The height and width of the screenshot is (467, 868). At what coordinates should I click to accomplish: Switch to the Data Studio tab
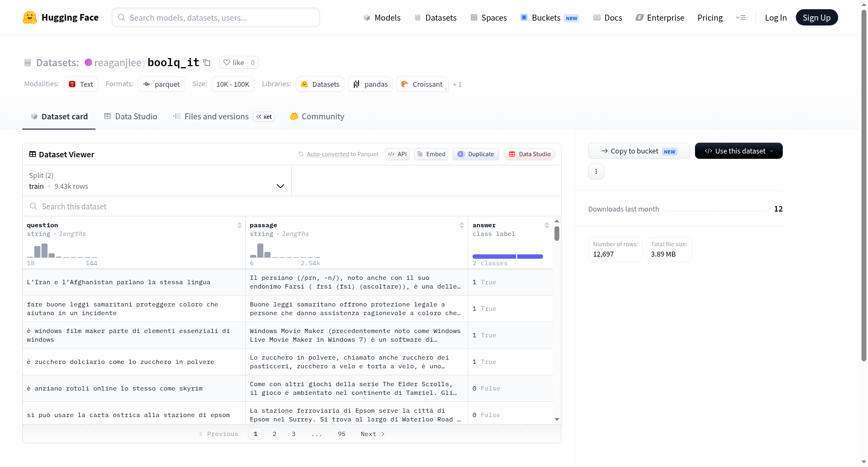(x=131, y=117)
